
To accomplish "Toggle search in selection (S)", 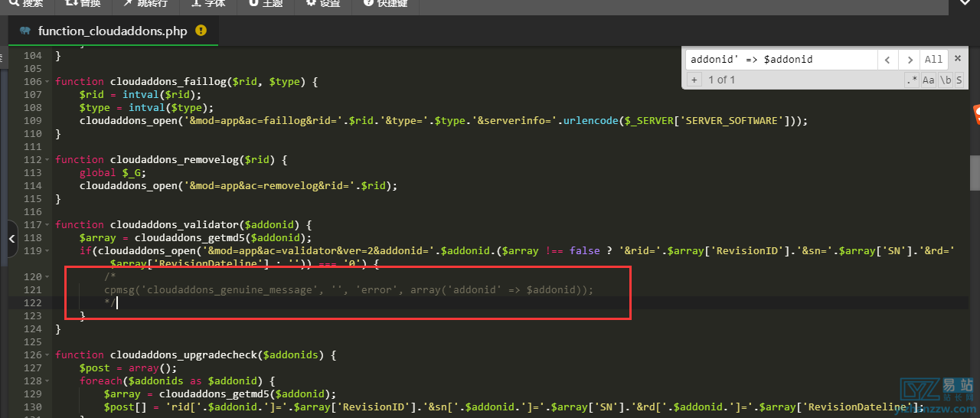I will point(959,80).
